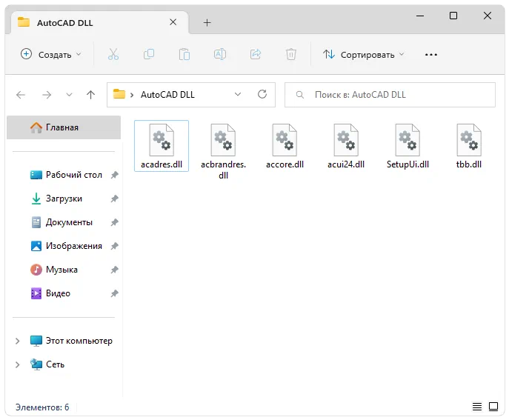Open Главная in navigation pane

64,127
